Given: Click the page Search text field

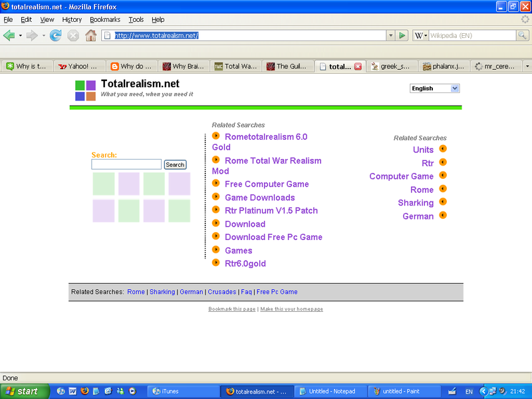Looking at the screenshot, I should click(126, 164).
